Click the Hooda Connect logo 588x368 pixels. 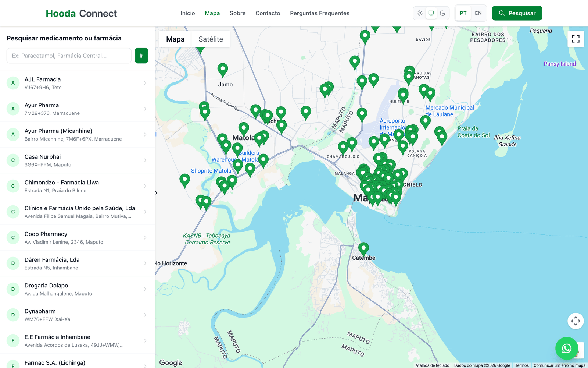pos(81,14)
